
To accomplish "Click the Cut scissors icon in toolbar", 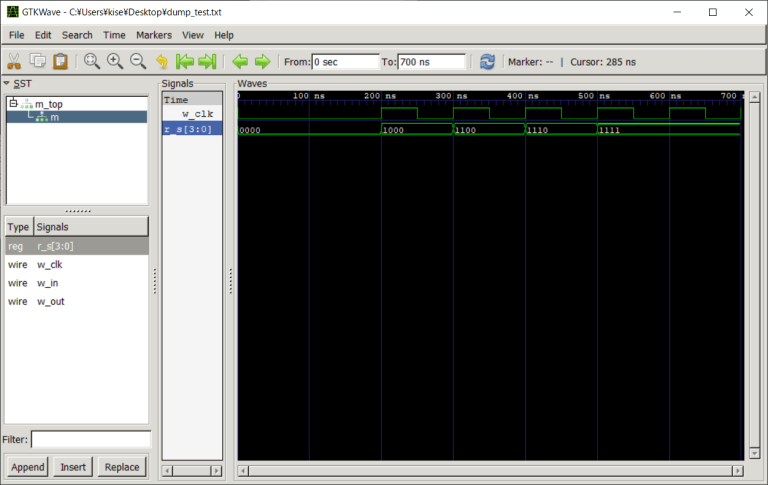I will (14, 61).
